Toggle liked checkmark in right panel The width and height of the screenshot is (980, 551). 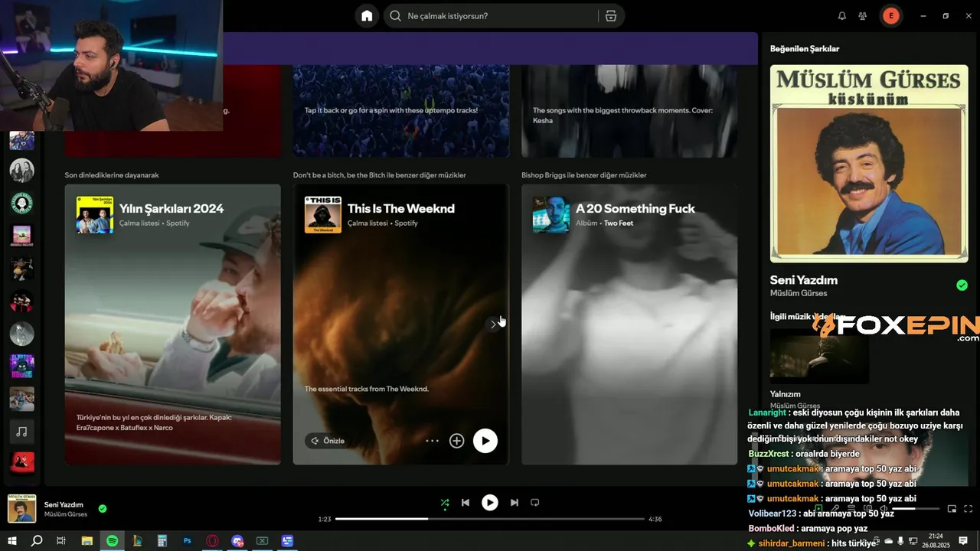point(962,285)
